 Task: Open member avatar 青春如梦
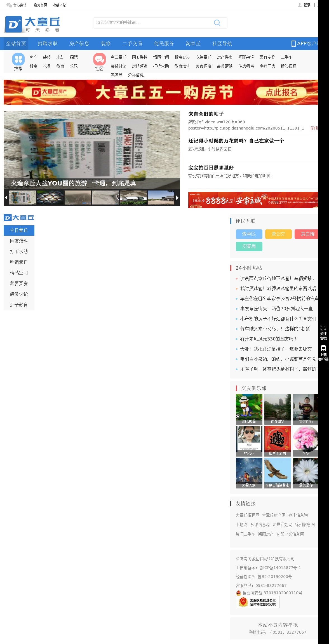click(x=278, y=409)
